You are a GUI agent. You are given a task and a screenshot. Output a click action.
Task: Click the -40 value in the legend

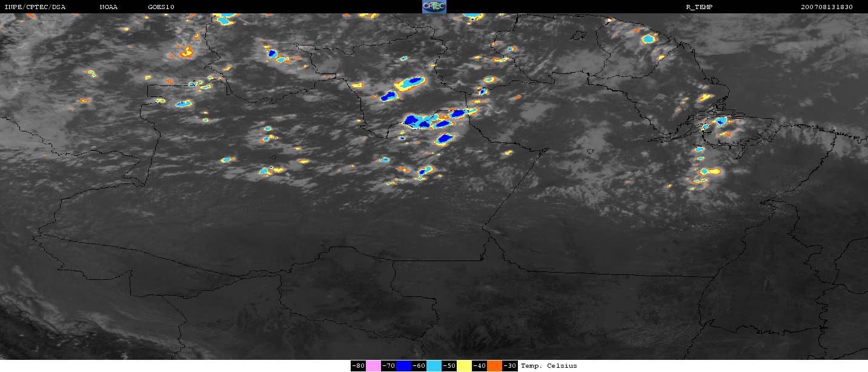pyautogui.click(x=479, y=366)
